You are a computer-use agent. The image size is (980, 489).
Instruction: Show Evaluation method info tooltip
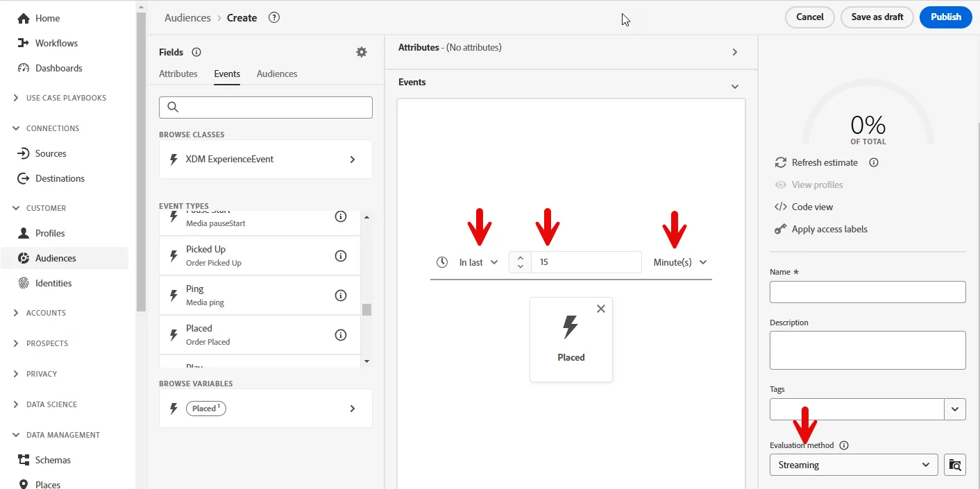(844, 445)
